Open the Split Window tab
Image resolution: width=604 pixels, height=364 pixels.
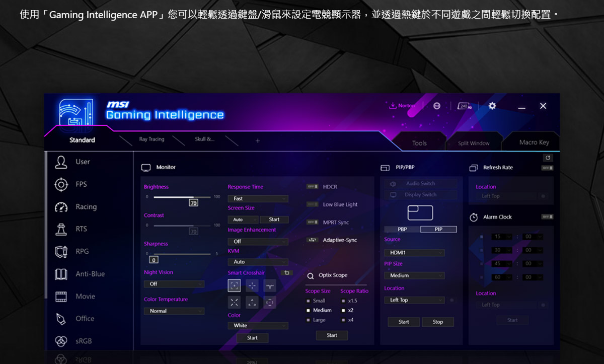click(x=474, y=143)
